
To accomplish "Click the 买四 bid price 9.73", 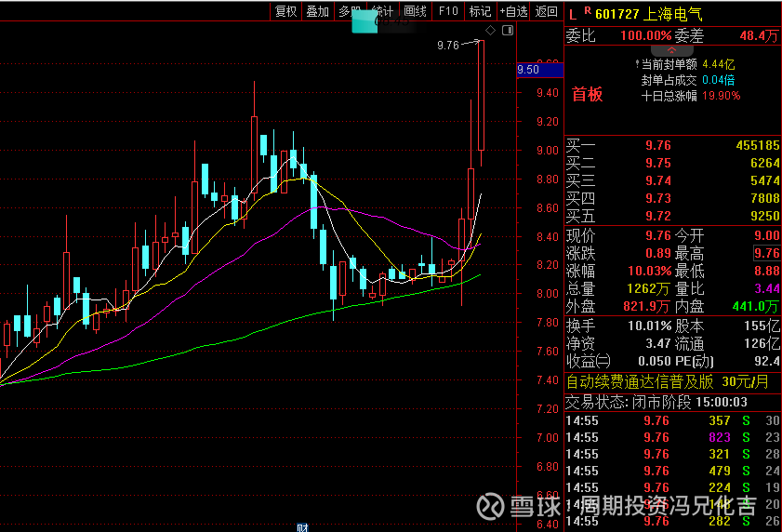I will tap(658, 198).
